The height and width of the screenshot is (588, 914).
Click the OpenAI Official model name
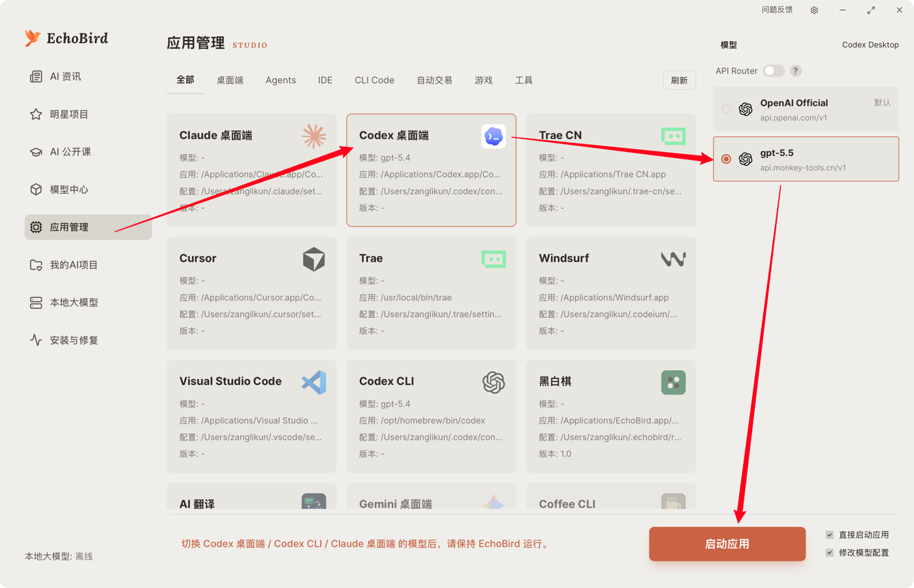point(794,103)
